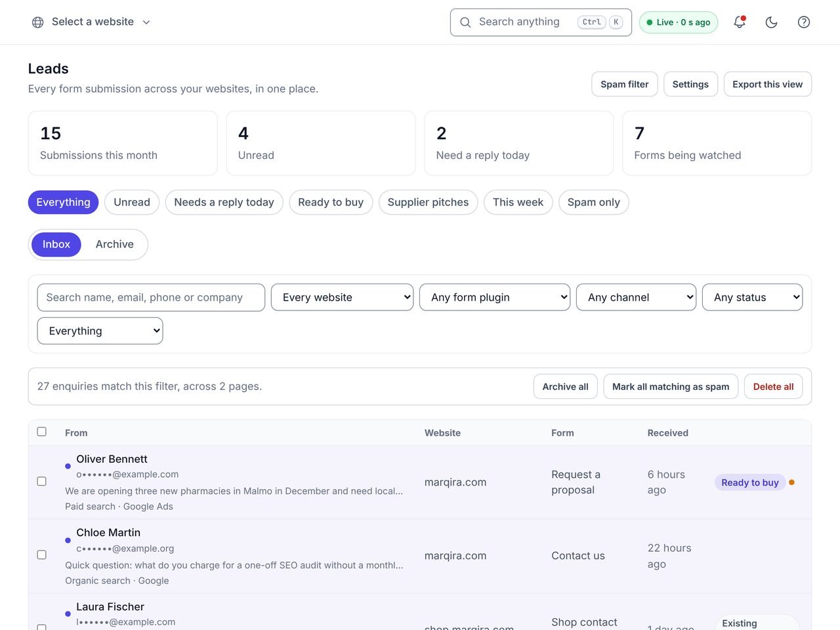Open the Every website dropdown
Image resolution: width=840 pixels, height=630 pixels.
pos(342,297)
